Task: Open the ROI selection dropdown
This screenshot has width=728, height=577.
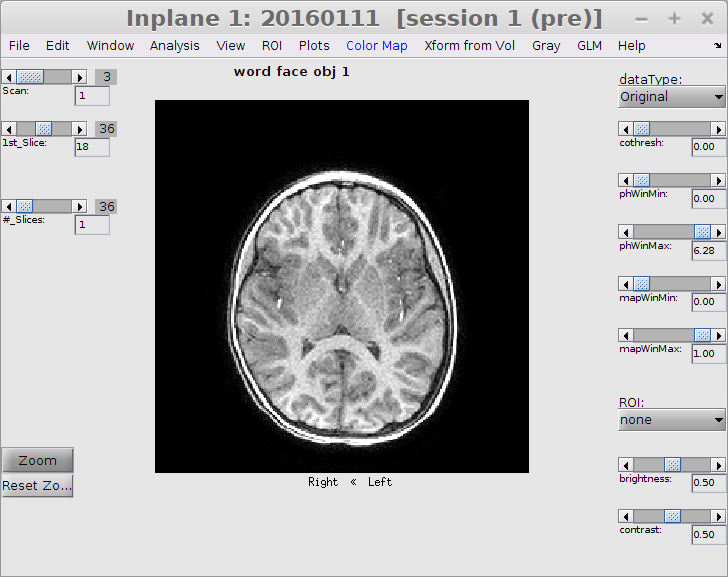Action: coord(671,420)
